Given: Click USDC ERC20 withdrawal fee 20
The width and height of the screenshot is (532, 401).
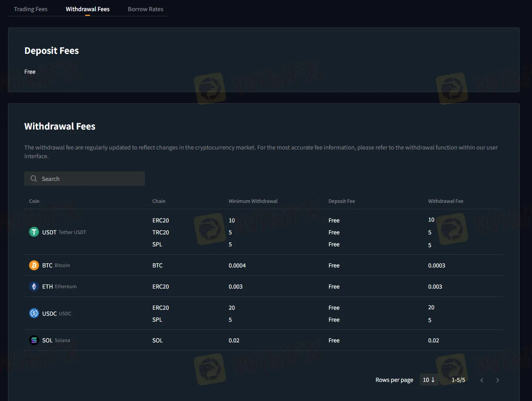Looking at the screenshot, I should coord(431,307).
